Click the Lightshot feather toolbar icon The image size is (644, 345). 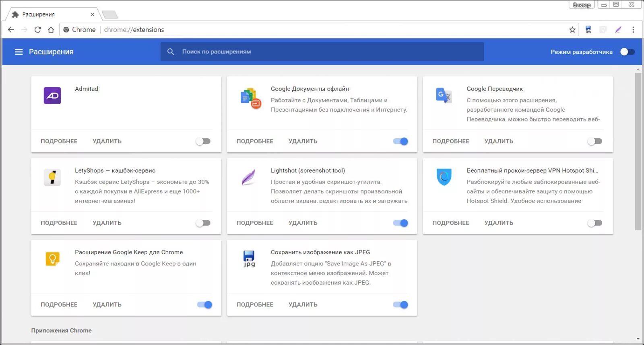tap(618, 30)
